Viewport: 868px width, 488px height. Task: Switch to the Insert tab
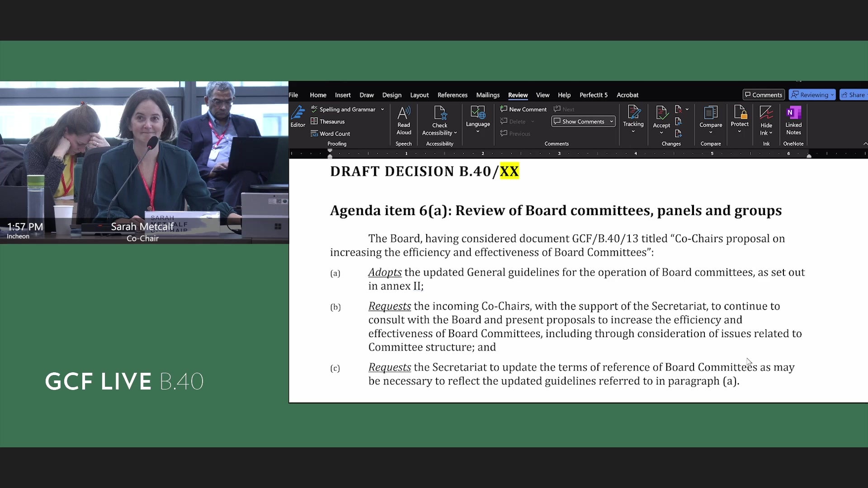343,95
